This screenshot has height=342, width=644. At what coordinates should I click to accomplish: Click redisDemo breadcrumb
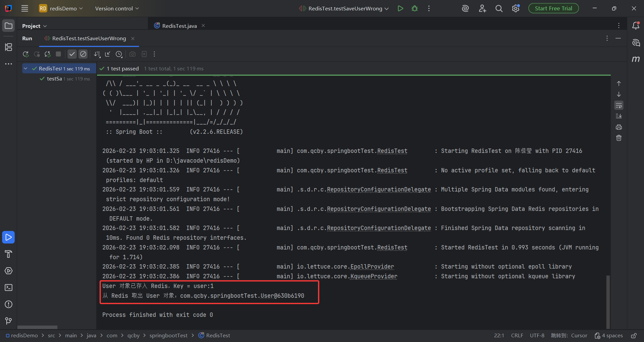(x=22, y=335)
